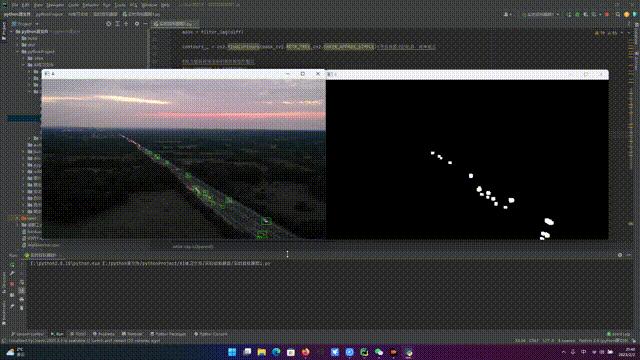The height and width of the screenshot is (360, 640).
Task: Collapse the root project folder in the tree
Action: (12, 31)
